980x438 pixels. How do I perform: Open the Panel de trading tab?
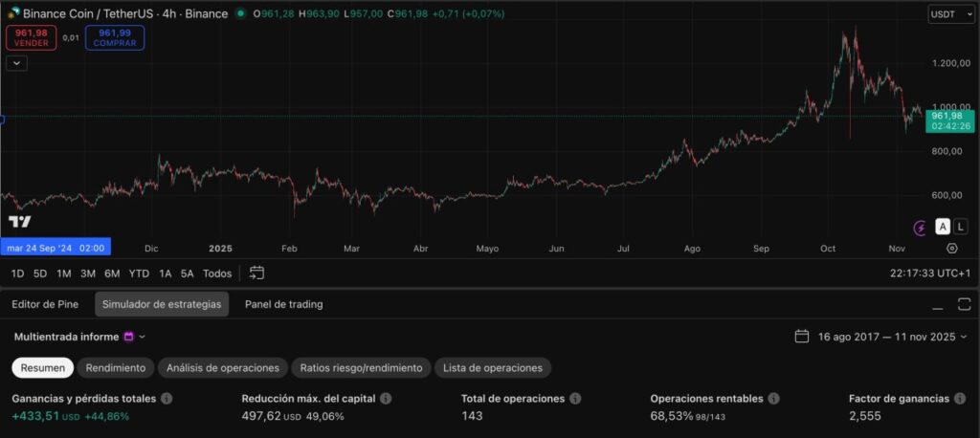tap(283, 304)
